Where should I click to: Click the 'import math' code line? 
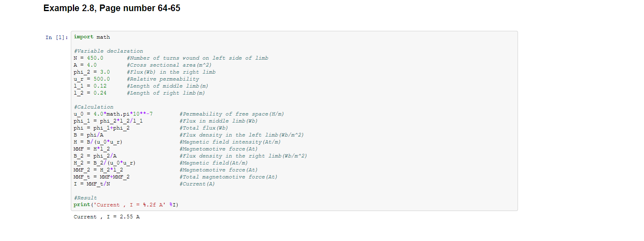point(92,37)
